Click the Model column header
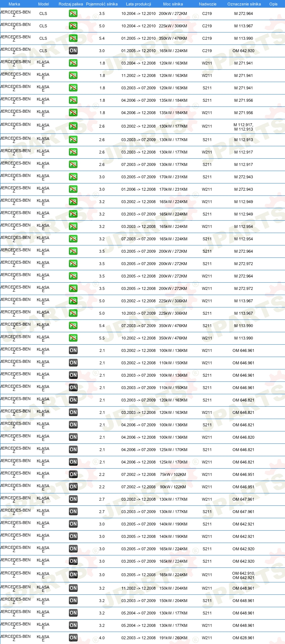The height and width of the screenshot is (644, 285). click(43, 4)
